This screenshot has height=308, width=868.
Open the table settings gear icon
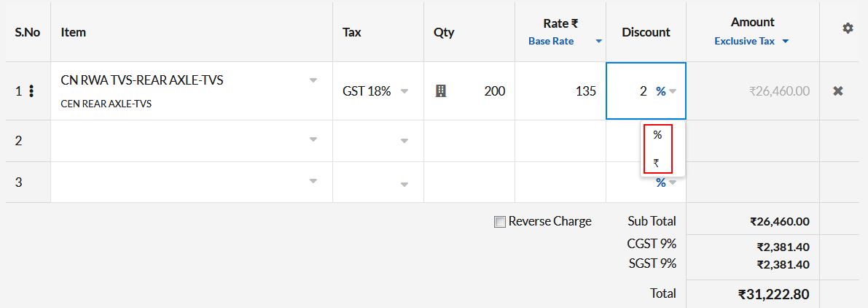pos(848,28)
